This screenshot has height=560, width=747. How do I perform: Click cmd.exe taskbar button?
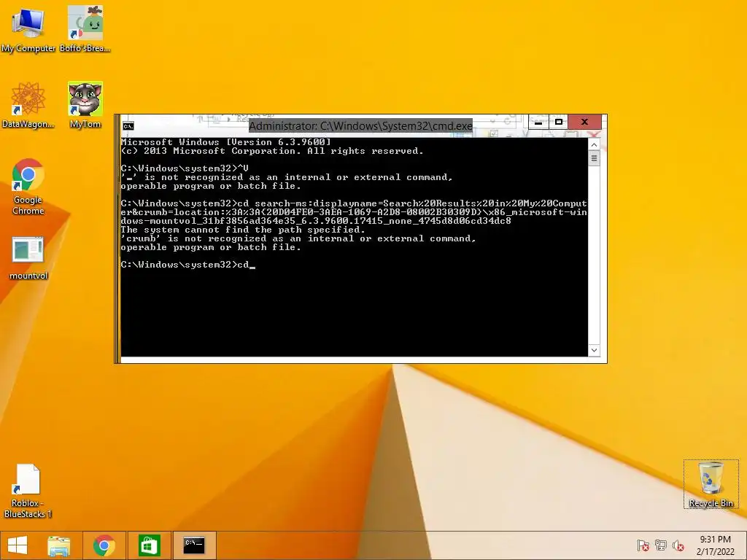(x=194, y=545)
